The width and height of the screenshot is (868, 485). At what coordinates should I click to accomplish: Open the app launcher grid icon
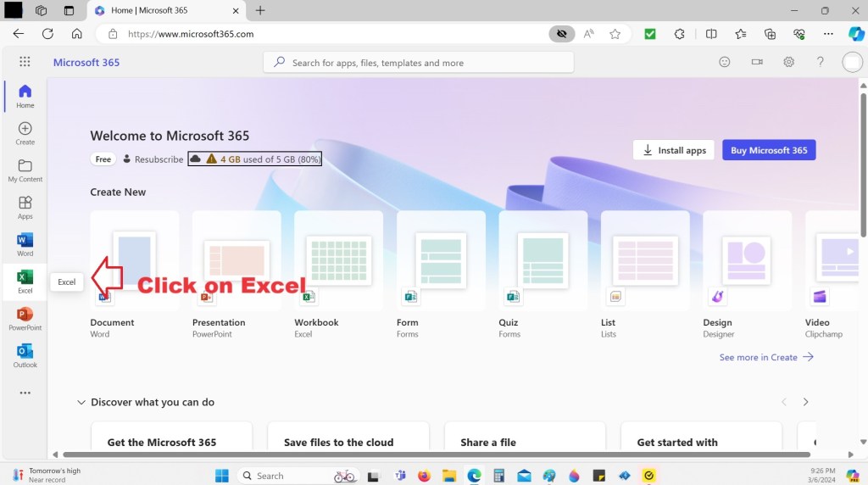(x=25, y=62)
